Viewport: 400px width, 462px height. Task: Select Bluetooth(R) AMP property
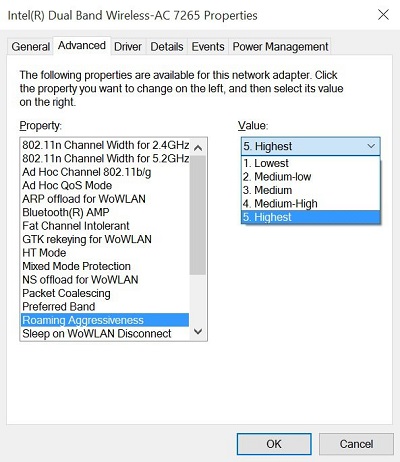[x=105, y=212]
